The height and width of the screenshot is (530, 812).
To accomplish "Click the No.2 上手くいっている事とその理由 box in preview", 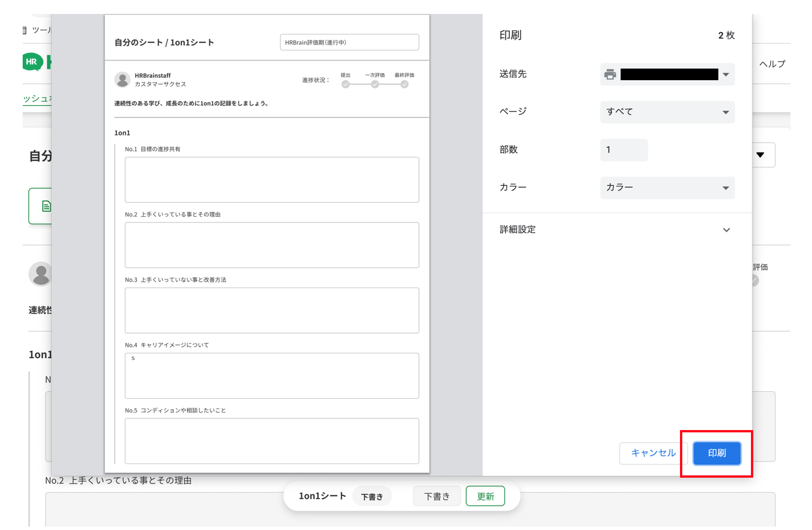I will tap(272, 245).
